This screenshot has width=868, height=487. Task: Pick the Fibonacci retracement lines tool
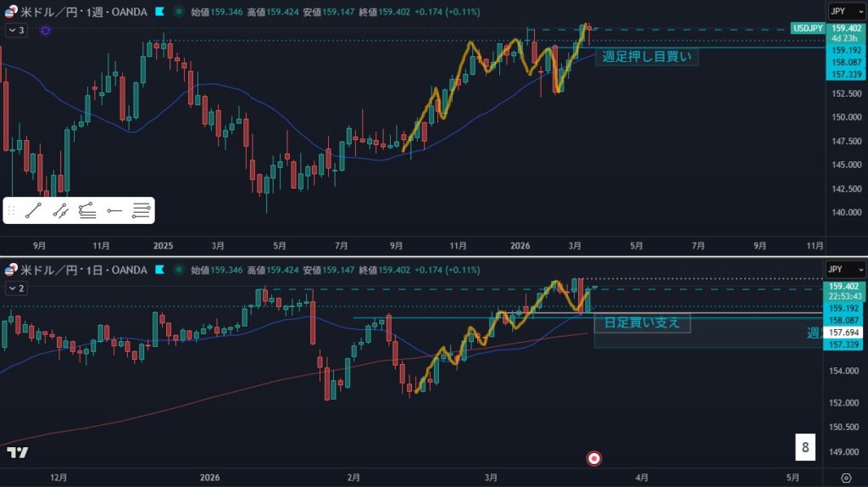point(142,210)
